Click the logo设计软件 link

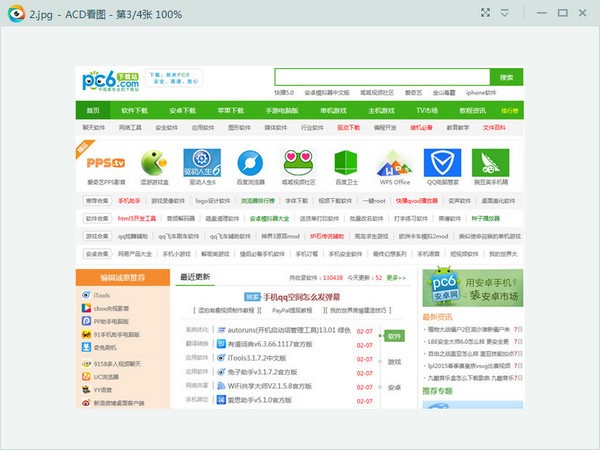point(213,201)
